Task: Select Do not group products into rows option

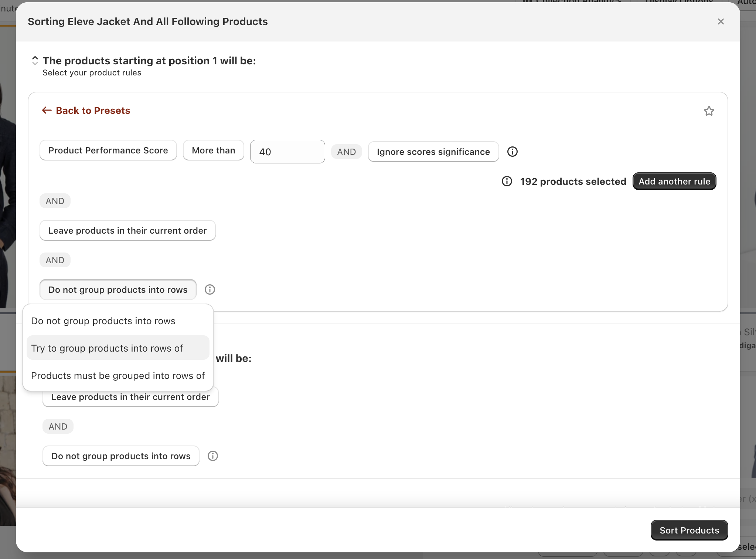Action: click(103, 321)
